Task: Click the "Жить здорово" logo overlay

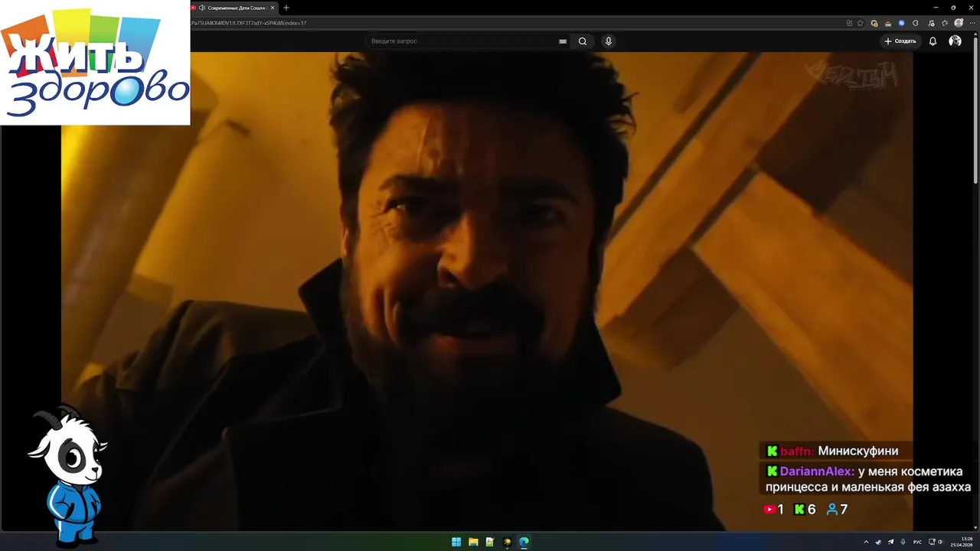Action: click(x=95, y=63)
